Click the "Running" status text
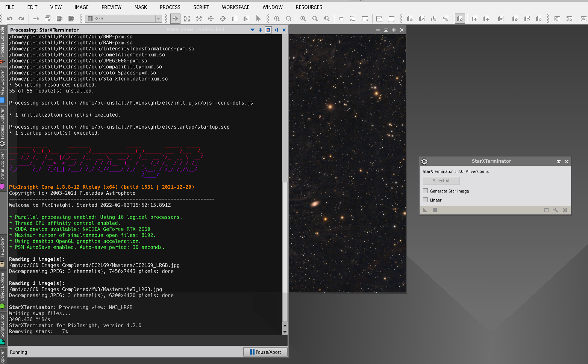This screenshot has width=588, height=364. [18, 352]
